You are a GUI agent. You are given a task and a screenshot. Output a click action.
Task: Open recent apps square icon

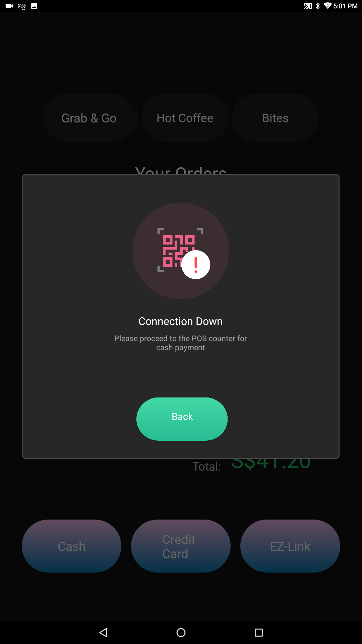pyautogui.click(x=259, y=633)
